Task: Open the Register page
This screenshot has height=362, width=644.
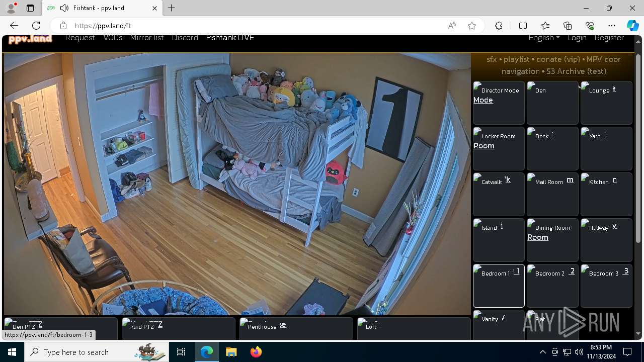Action: [x=609, y=38]
